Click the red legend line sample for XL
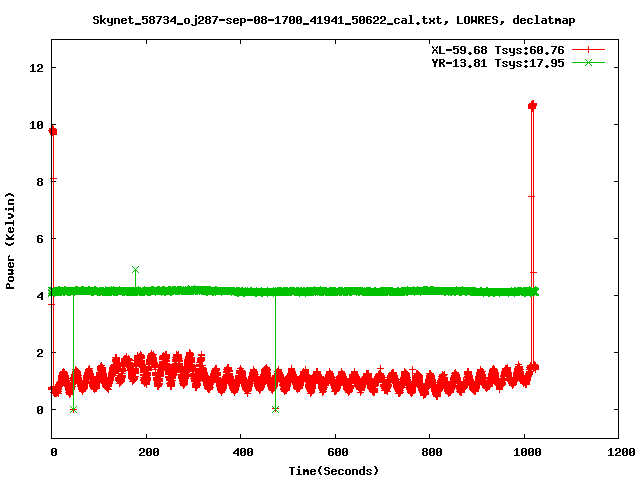640x480 pixels. [x=588, y=50]
